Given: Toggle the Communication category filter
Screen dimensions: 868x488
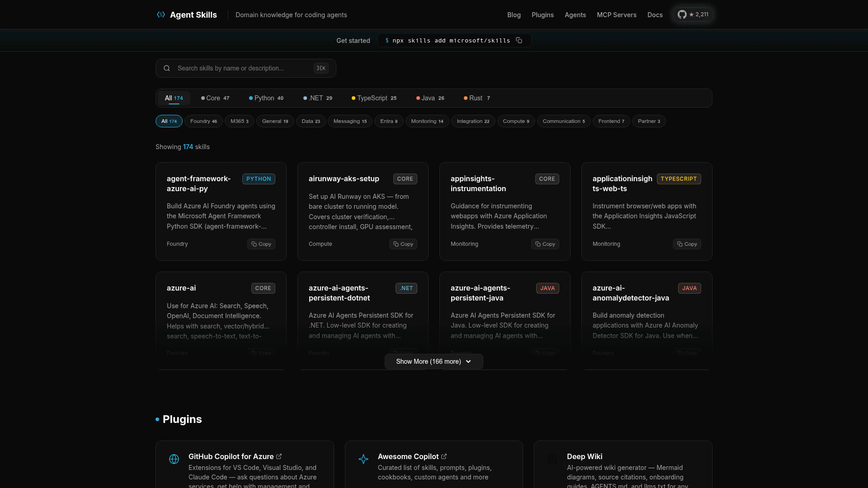Looking at the screenshot, I should (564, 121).
